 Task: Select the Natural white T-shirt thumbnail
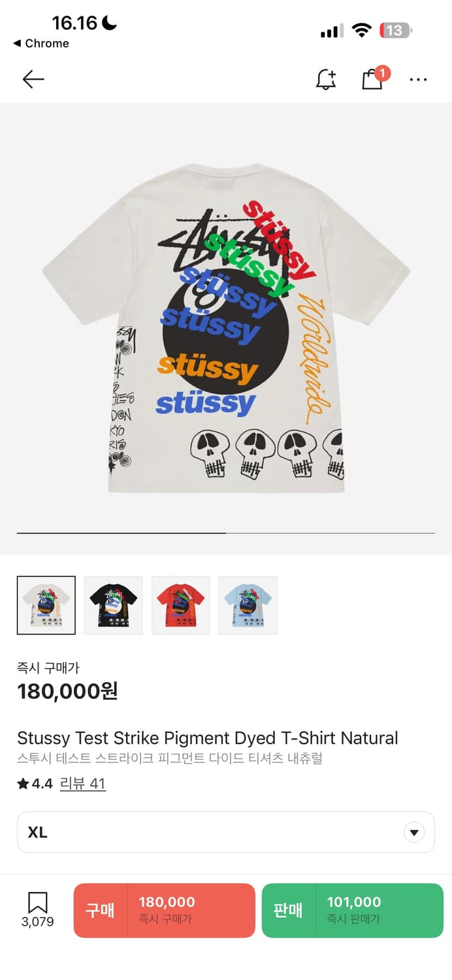(46, 605)
